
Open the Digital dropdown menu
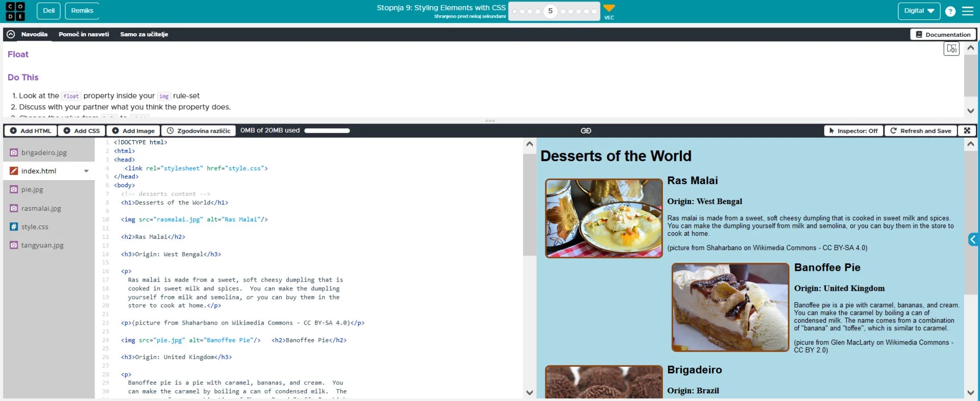pos(918,11)
